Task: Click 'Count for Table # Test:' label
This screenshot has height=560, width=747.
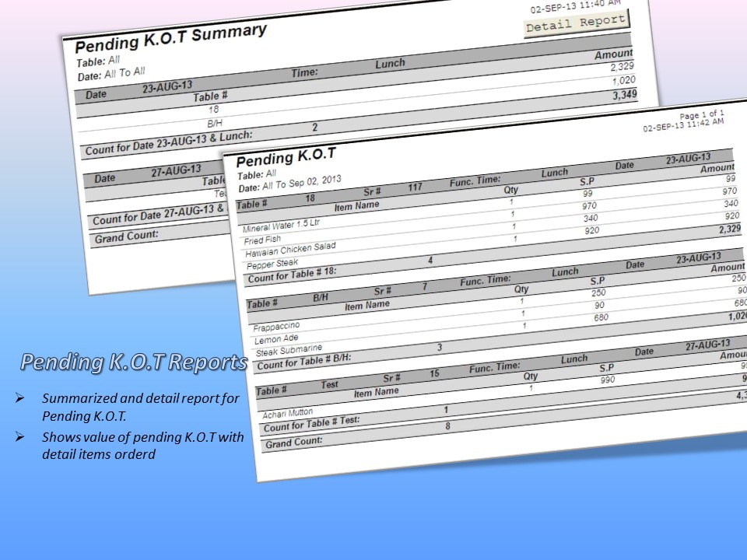Action: [x=311, y=424]
